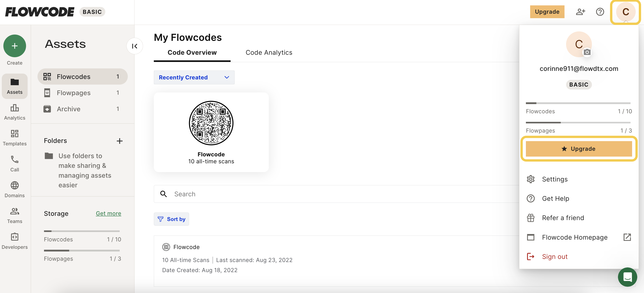The height and width of the screenshot is (293, 644).
Task: Click the email corinne911@flowdtx.com
Action: [579, 68]
